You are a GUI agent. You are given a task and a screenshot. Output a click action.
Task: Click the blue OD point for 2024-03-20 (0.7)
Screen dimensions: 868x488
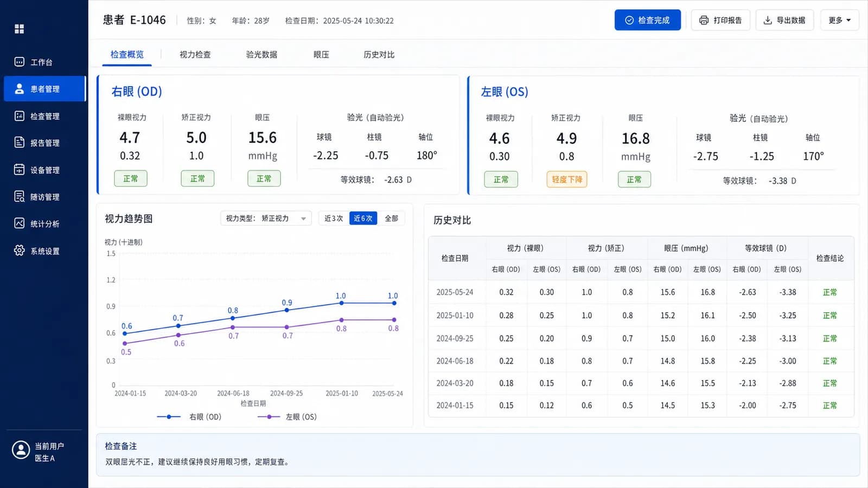(178, 326)
